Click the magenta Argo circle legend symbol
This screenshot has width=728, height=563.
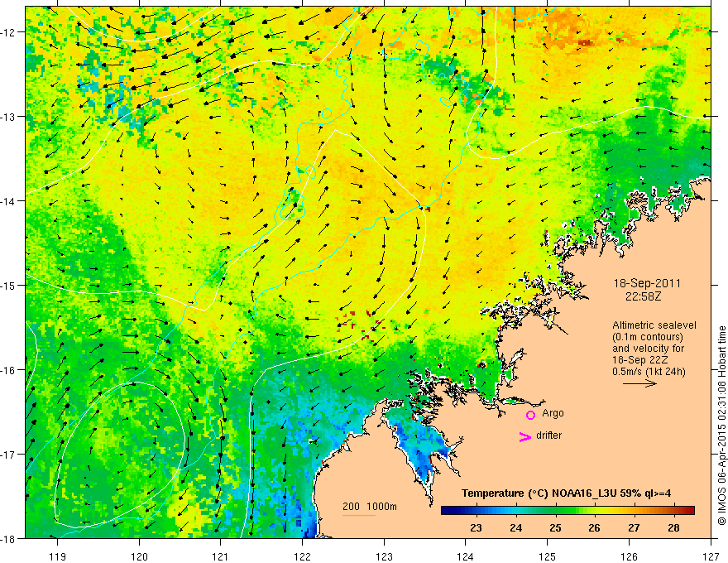coord(530,415)
